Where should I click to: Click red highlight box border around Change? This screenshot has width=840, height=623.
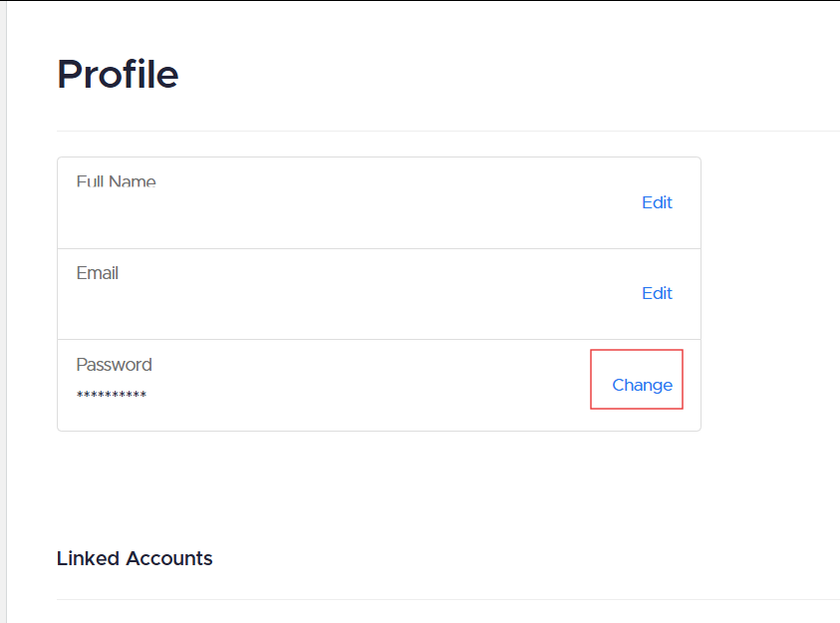point(637,350)
